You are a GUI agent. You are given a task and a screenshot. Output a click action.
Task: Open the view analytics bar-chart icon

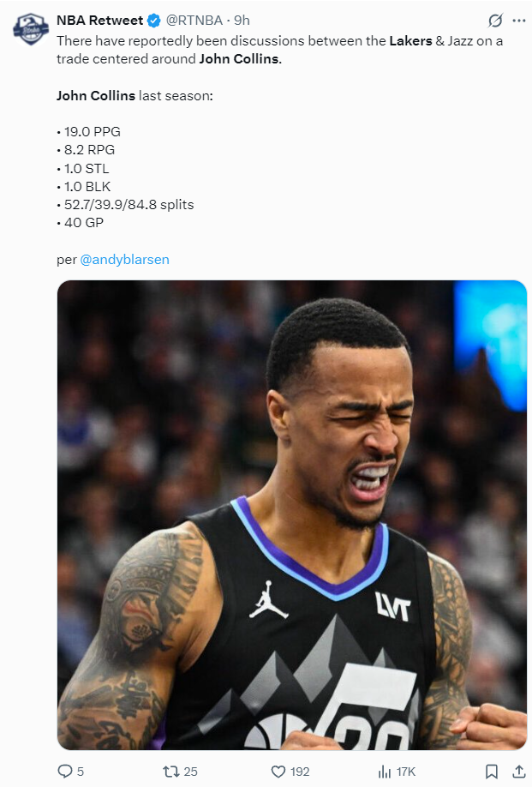385,772
